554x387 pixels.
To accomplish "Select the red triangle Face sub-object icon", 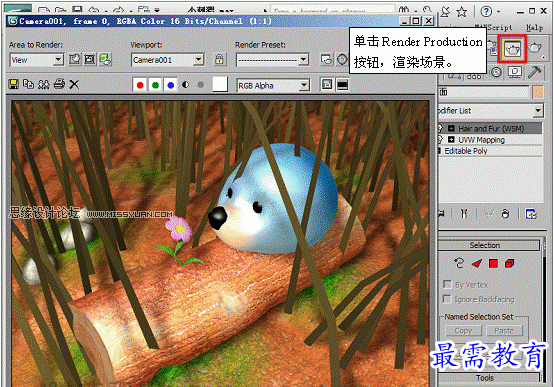I will click(x=477, y=263).
